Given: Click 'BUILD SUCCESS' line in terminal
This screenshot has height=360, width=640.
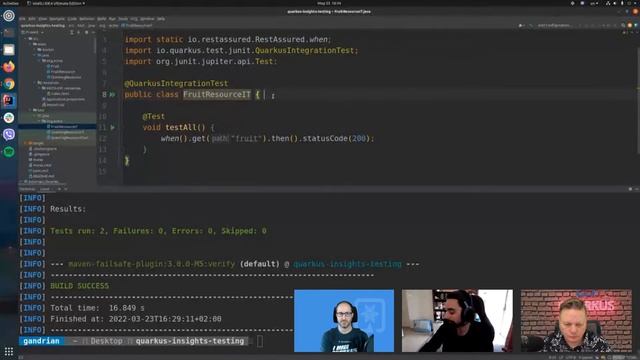Looking at the screenshot, I should point(80,286).
